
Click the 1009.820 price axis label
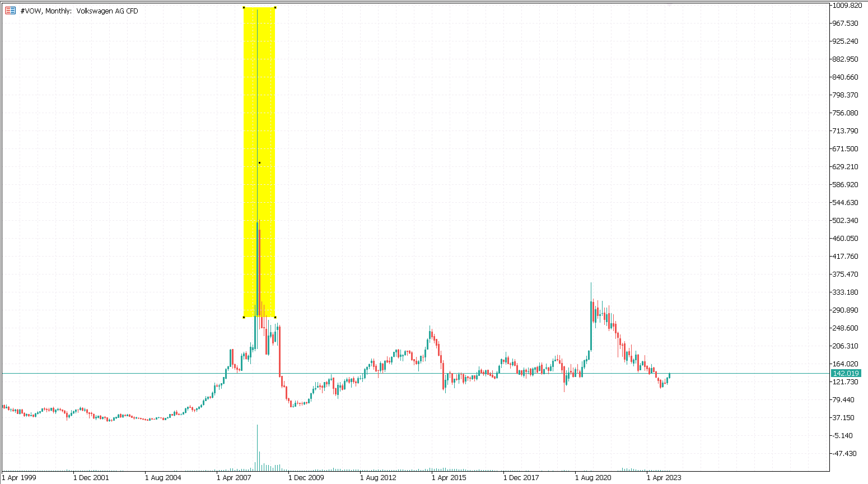(x=847, y=6)
